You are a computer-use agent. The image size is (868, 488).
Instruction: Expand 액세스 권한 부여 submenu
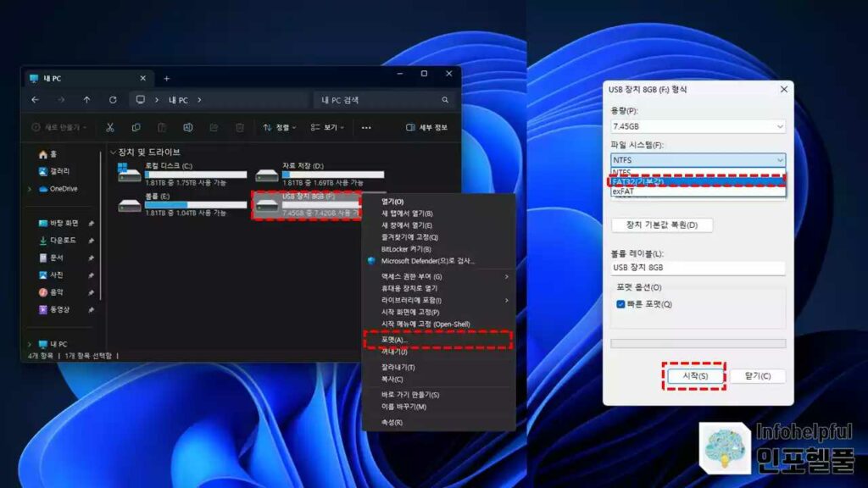pos(438,277)
